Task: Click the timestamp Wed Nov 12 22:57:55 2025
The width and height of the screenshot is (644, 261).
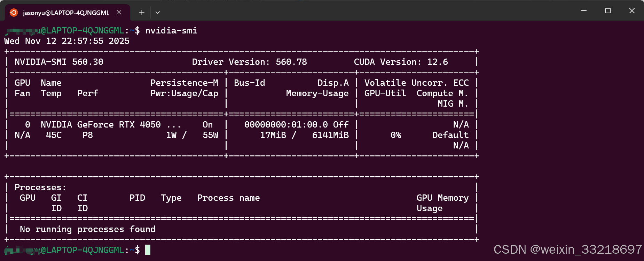Action: point(67,41)
